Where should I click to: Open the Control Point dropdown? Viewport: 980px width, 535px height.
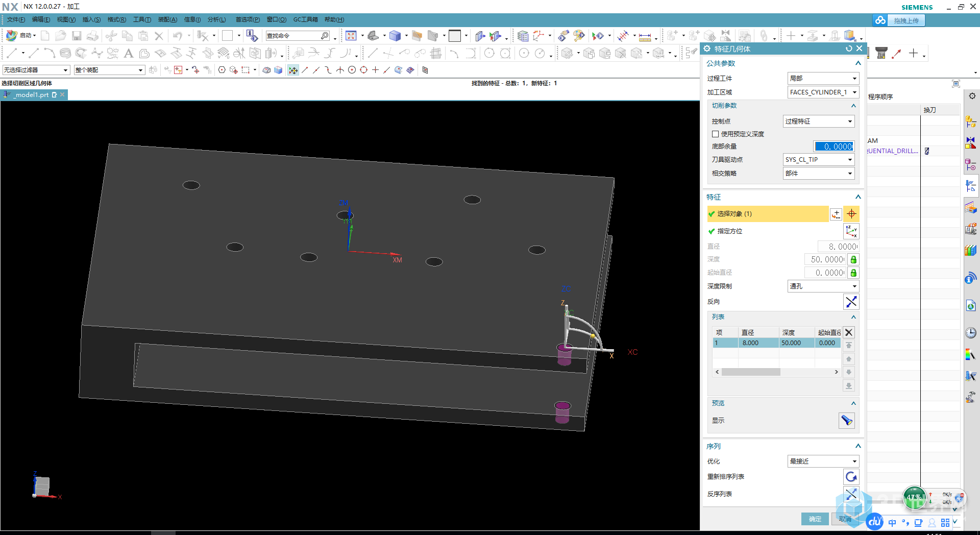point(819,121)
